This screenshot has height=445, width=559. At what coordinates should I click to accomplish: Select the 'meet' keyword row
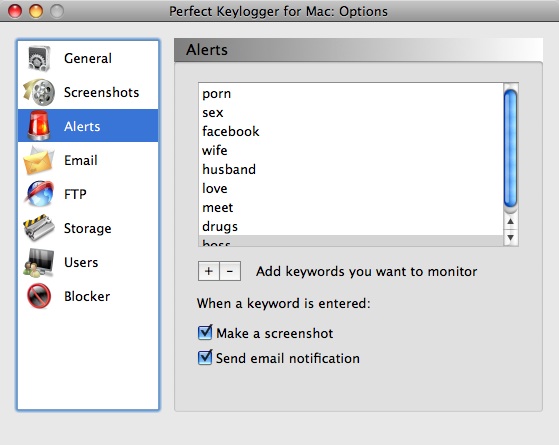coord(351,207)
